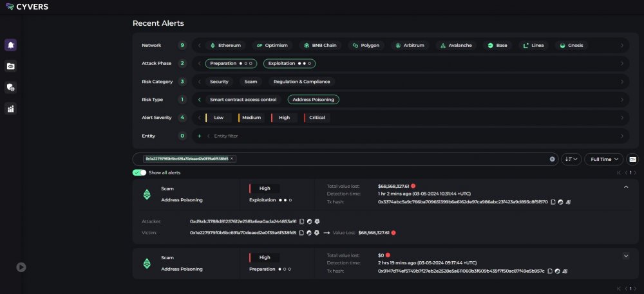
Task: Deselect the Address Poisoning risk type
Action: tap(314, 100)
